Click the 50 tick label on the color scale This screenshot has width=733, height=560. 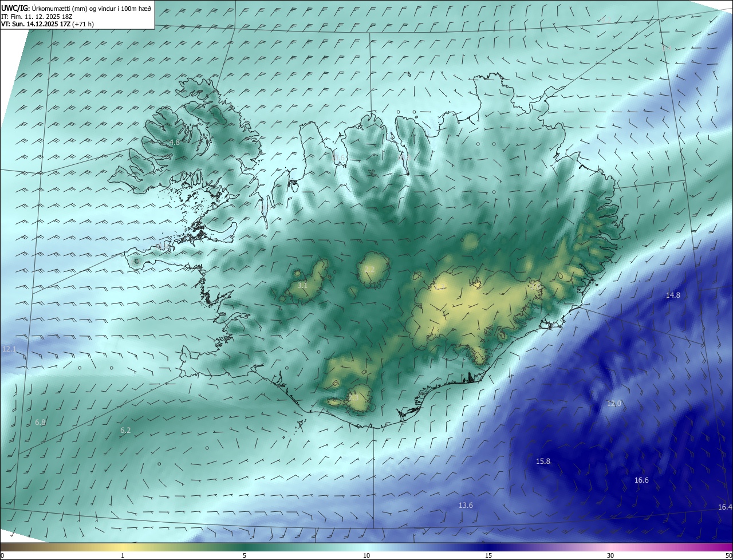[x=729, y=555]
